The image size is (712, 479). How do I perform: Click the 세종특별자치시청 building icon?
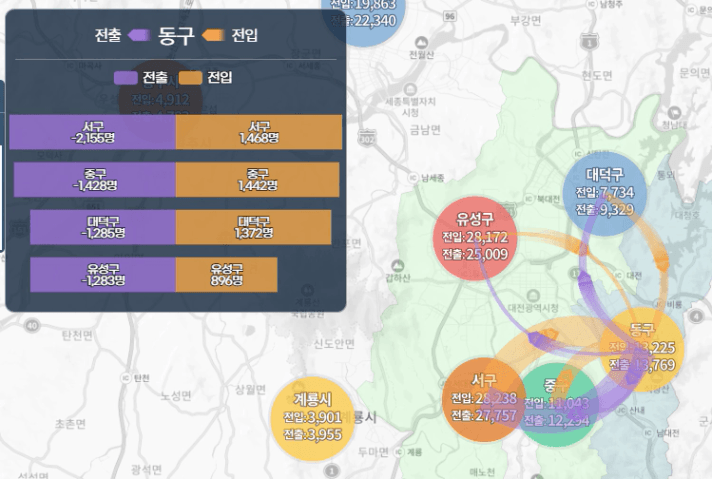pyautogui.click(x=410, y=89)
